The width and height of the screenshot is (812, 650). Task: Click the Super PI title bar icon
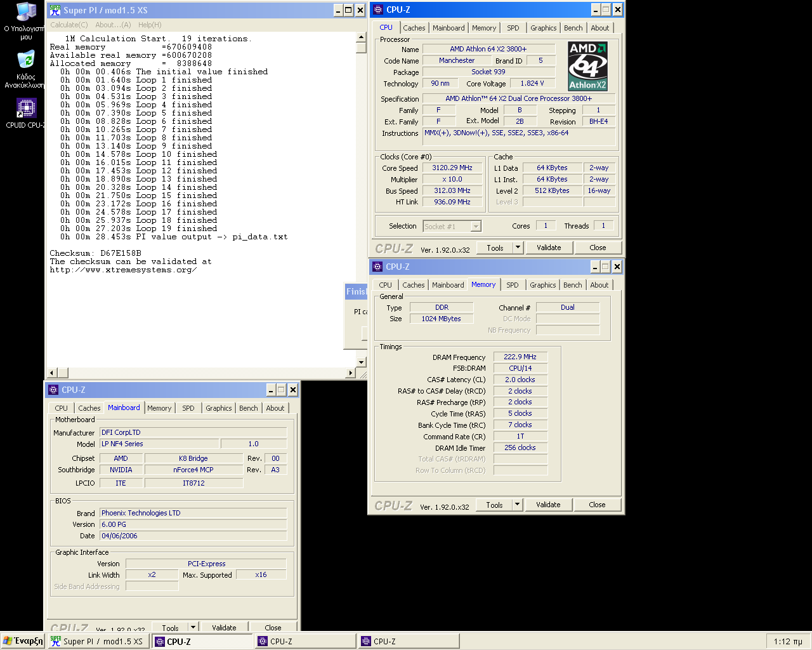55,10
